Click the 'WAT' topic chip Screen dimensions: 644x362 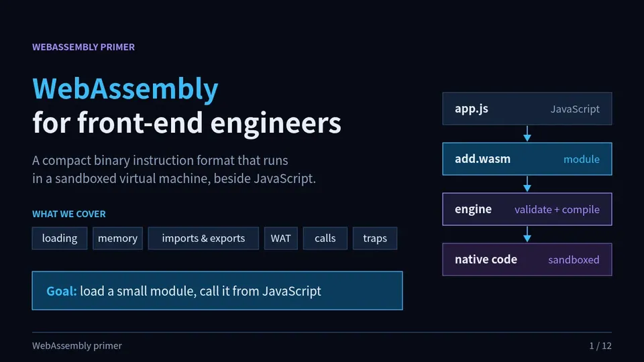280,238
